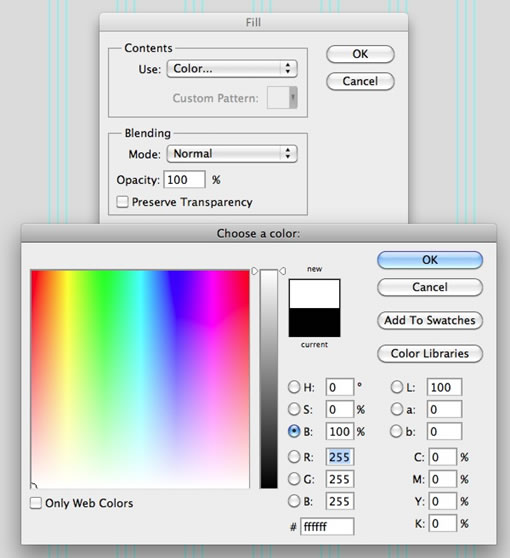Open the Blending Mode dropdown

coord(232,153)
